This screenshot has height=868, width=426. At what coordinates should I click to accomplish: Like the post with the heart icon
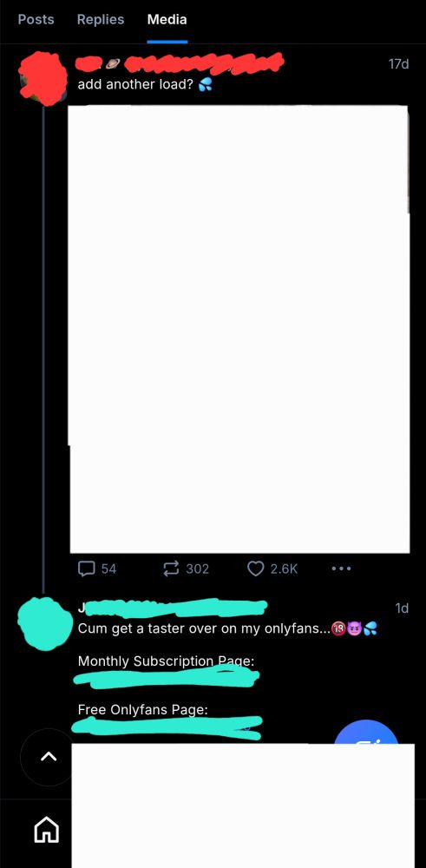coord(272,569)
